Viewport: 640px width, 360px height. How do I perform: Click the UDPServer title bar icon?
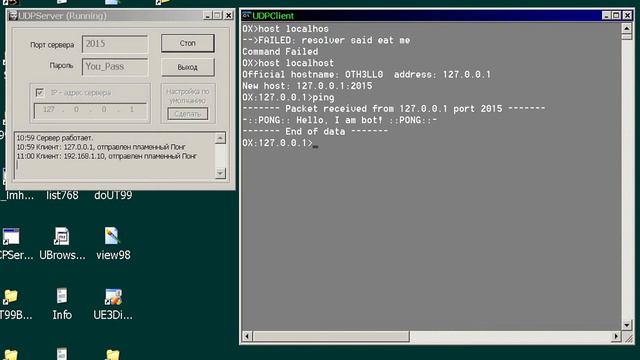tap(13, 16)
